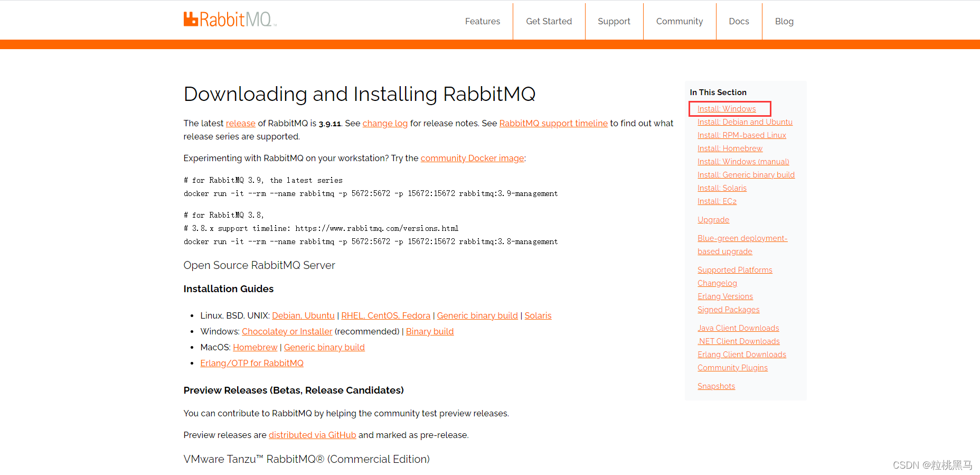The width and height of the screenshot is (980, 475).
Task: Open Erlang Versions sidebar link
Action: click(725, 296)
